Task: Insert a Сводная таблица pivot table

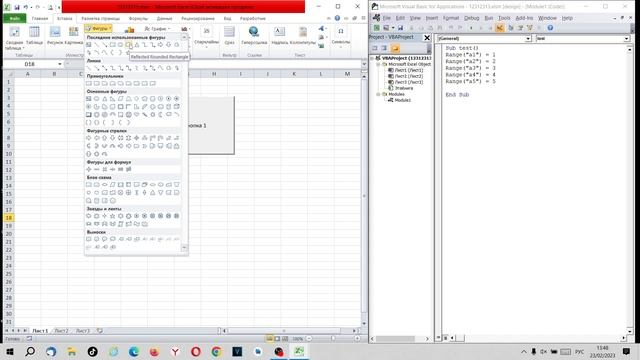Action: pyautogui.click(x=14, y=38)
